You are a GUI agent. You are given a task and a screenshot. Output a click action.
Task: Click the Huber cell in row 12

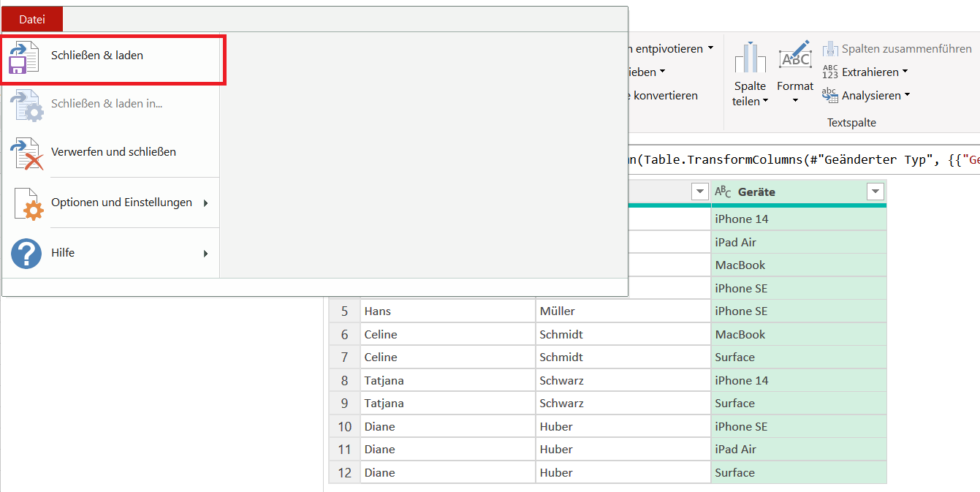(623, 473)
